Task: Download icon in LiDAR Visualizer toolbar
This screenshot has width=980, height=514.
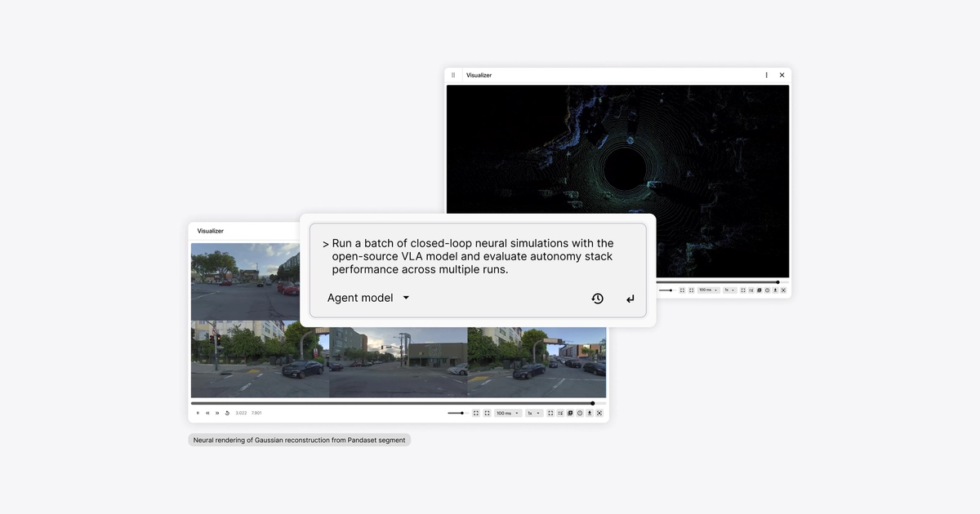Action: point(775,290)
